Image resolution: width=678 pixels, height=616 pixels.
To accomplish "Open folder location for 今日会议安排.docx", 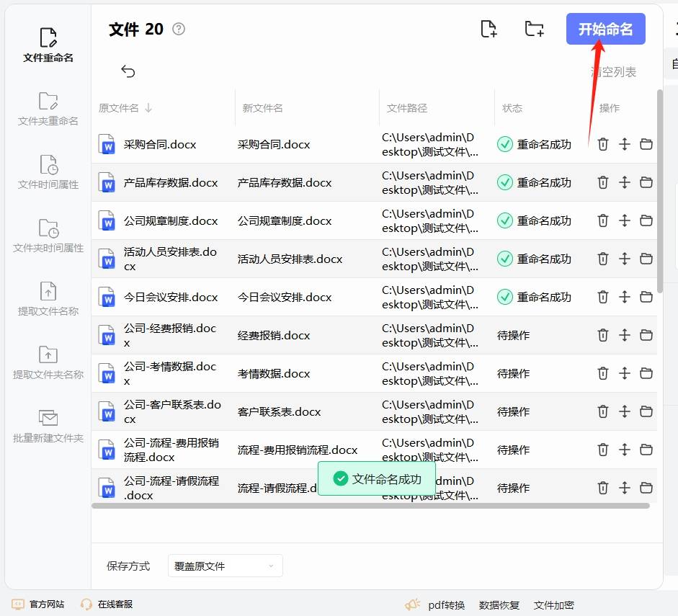I will click(646, 297).
